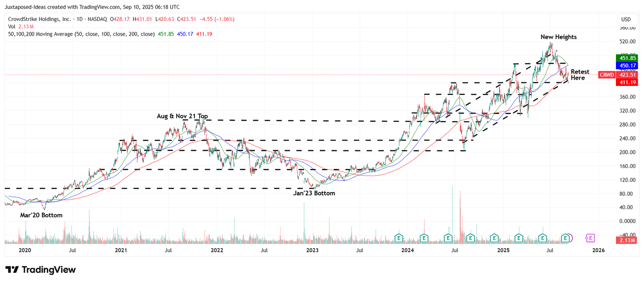The height and width of the screenshot is (283, 644).
Task: Click the earnings icon below the 2025 label
Action: (494, 238)
